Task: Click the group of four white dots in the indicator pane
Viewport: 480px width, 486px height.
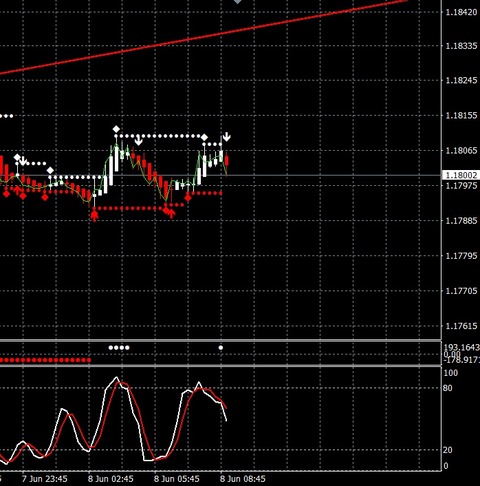Action: (x=119, y=348)
